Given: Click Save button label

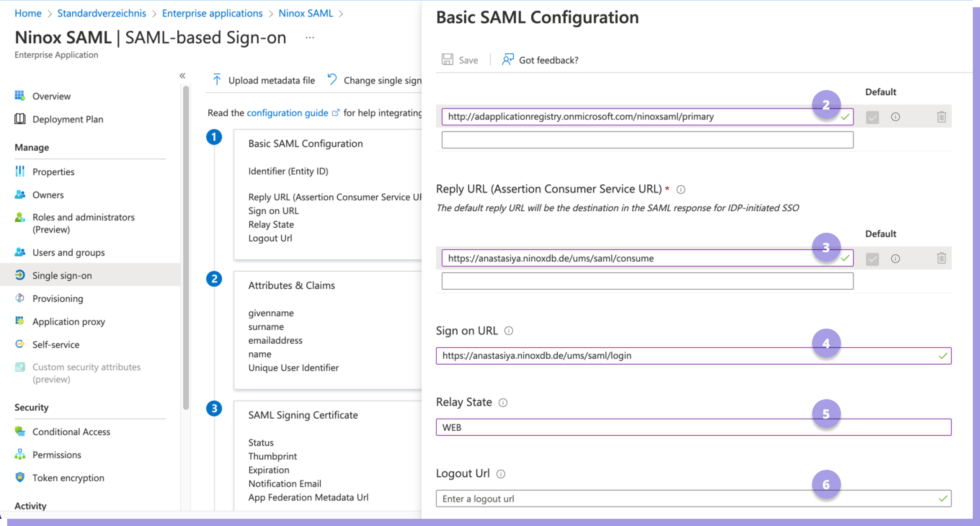Looking at the screenshot, I should pyautogui.click(x=468, y=60).
